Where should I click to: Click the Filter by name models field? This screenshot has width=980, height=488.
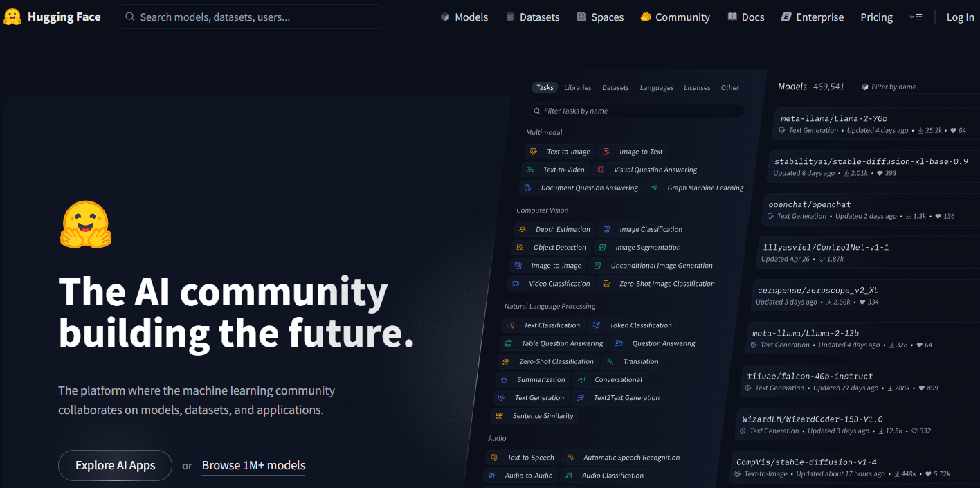coord(918,87)
